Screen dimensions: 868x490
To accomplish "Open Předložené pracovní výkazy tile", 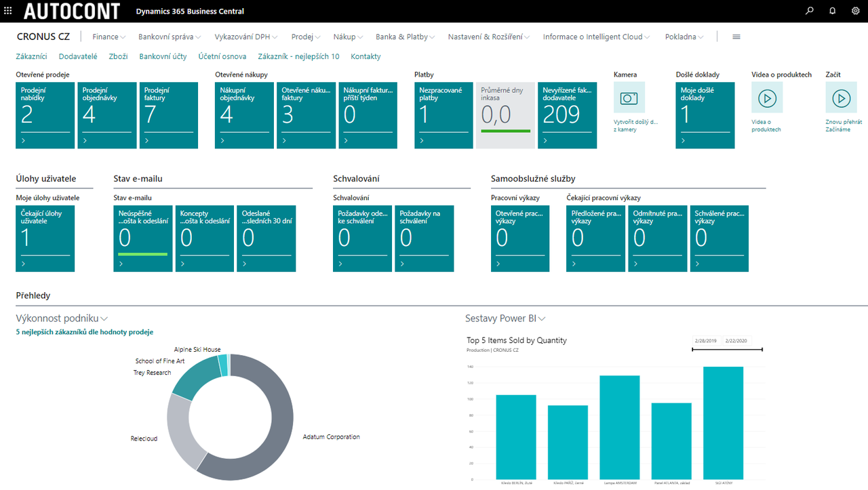I will 595,239.
